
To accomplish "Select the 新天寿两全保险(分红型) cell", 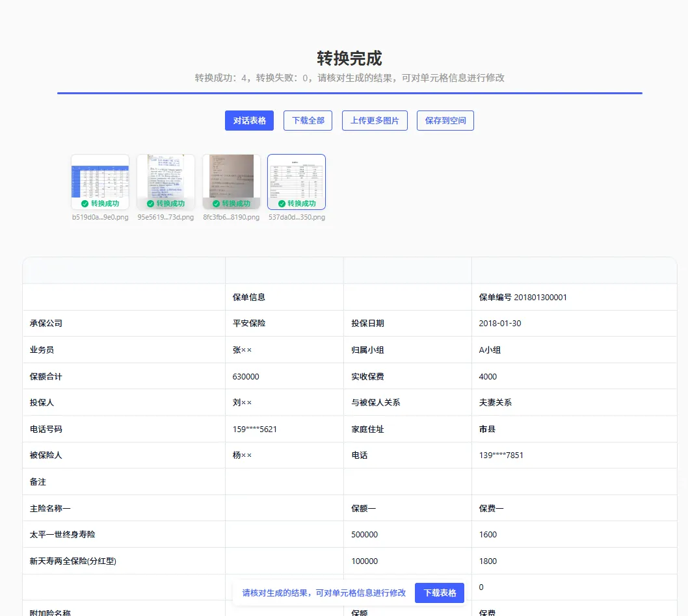I will pos(124,561).
